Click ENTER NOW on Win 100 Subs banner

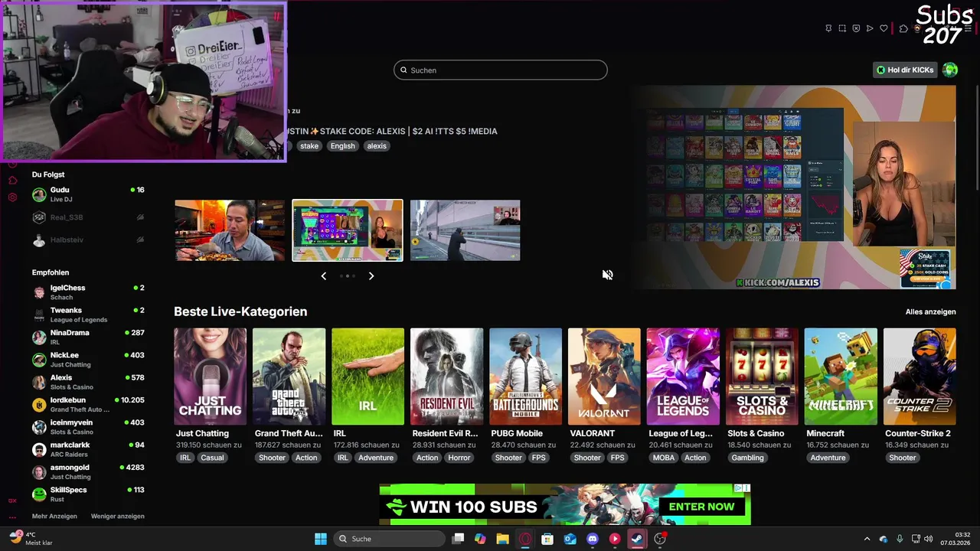pyautogui.click(x=701, y=507)
